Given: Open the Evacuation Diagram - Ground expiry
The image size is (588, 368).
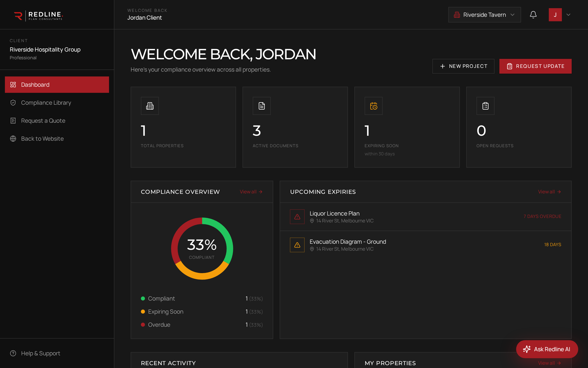Looking at the screenshot, I should tap(425, 245).
